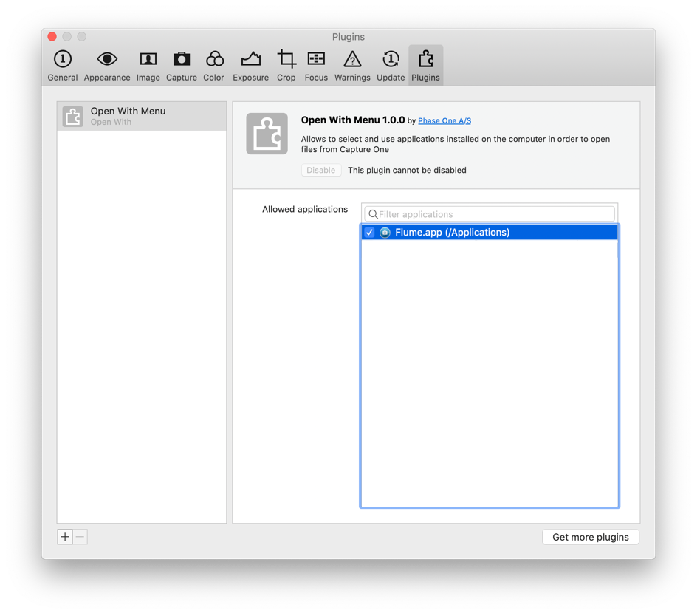Open Capture camera preferences
This screenshot has width=700, height=613.
point(181,66)
